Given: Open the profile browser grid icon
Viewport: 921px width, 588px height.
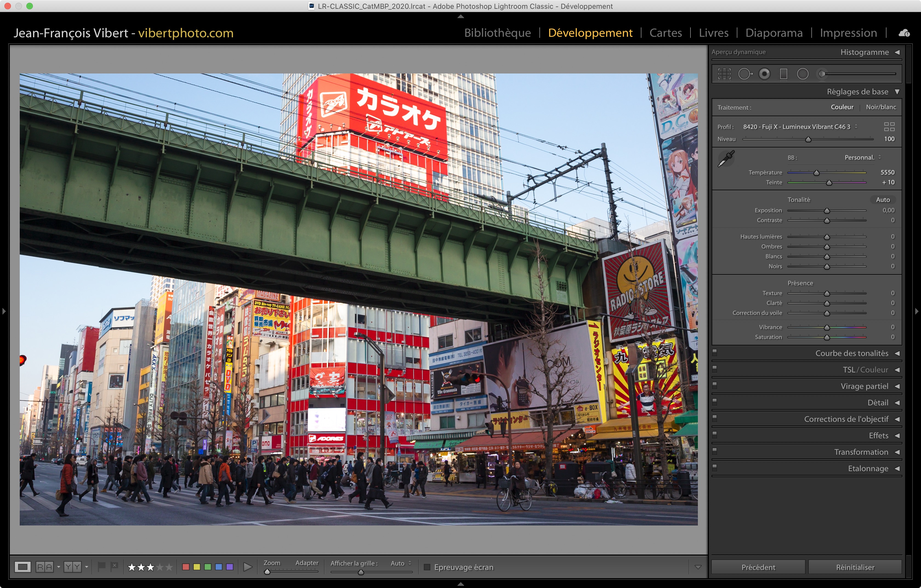Looking at the screenshot, I should point(889,127).
